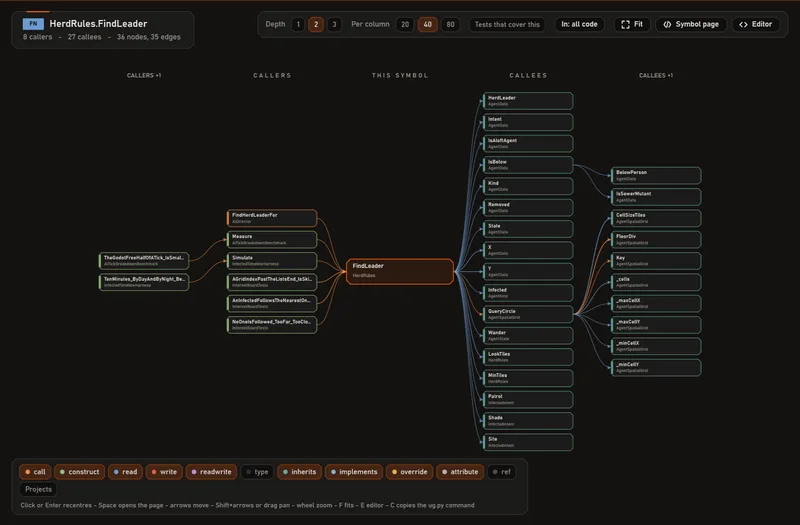Set graph depth to 3
The height and width of the screenshot is (525, 800).
point(334,24)
